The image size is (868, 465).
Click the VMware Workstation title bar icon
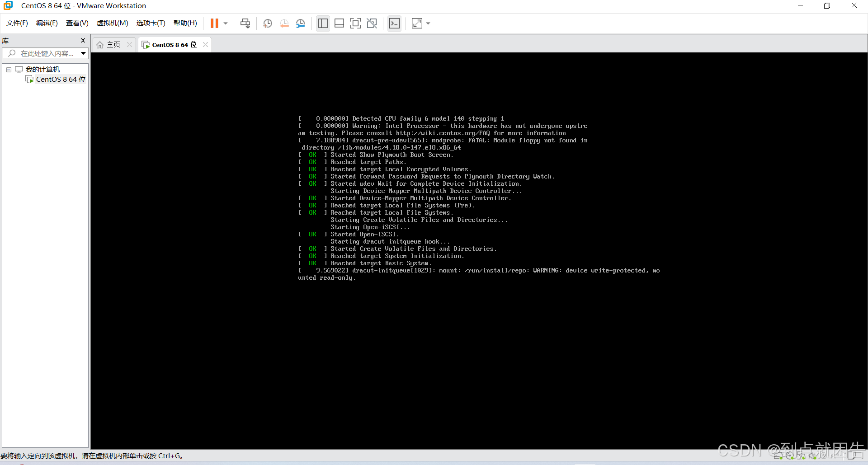tap(8, 5)
